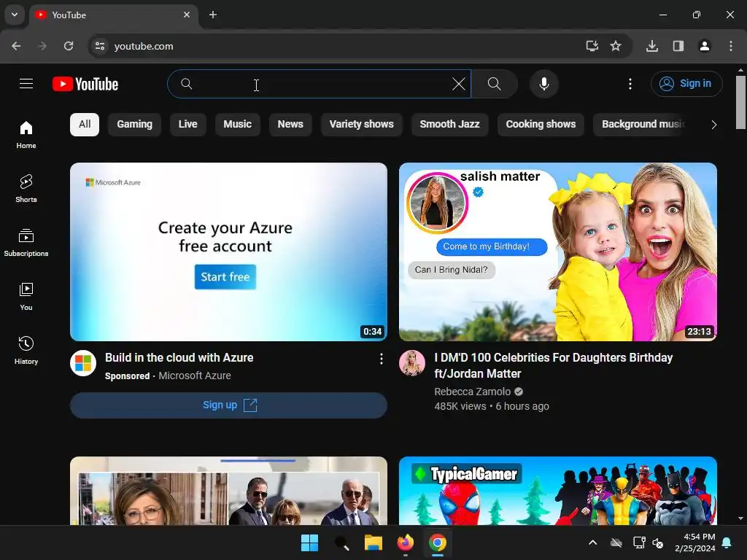The image size is (747, 560).
Task: Open 'Build in the cloud with Azure' title
Action: pos(179,357)
